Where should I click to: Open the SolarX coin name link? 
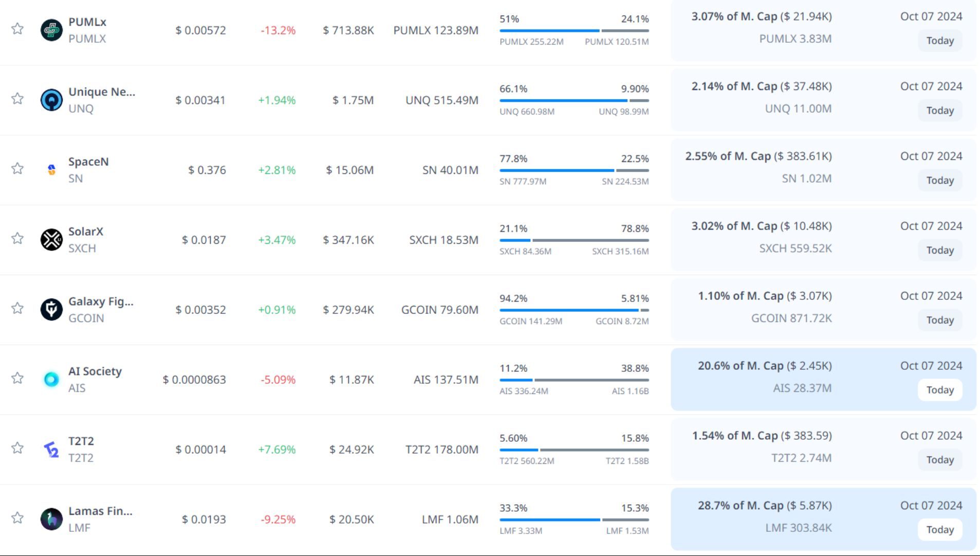[x=86, y=231]
